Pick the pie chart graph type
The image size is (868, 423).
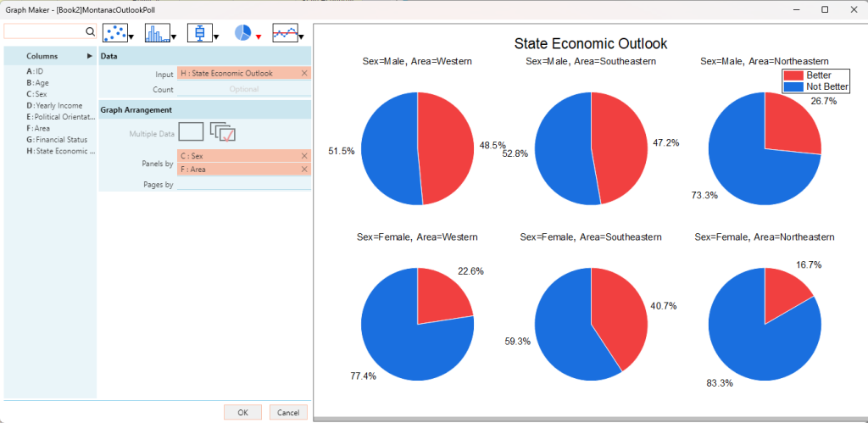[x=242, y=32]
